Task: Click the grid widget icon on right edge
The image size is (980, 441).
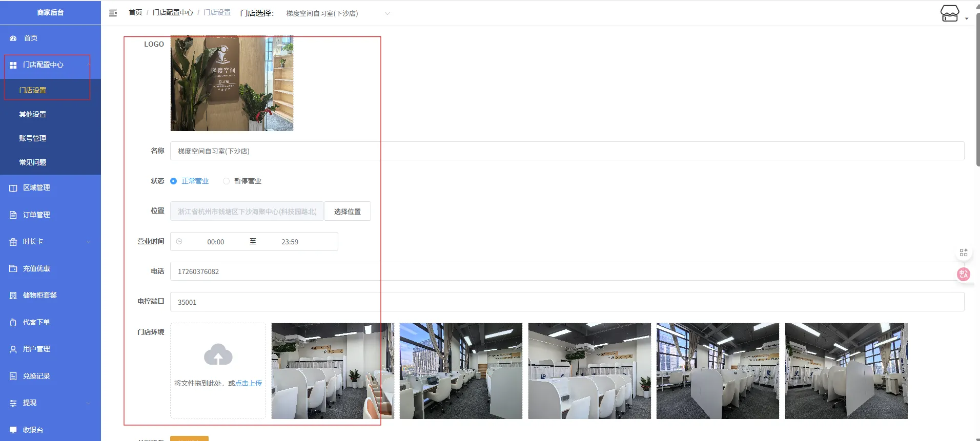Action: click(x=963, y=253)
